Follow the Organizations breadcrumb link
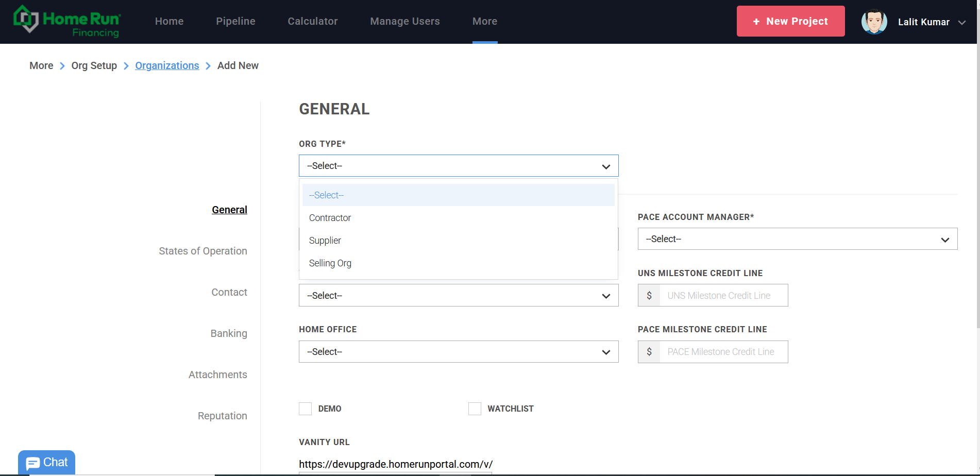The image size is (980, 476). [167, 65]
